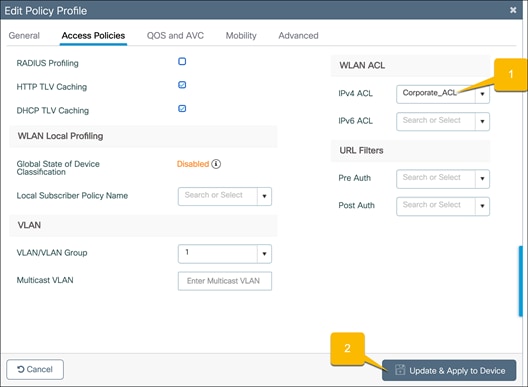Open the device classification info icon
The image size is (528, 387).
[x=216, y=164]
